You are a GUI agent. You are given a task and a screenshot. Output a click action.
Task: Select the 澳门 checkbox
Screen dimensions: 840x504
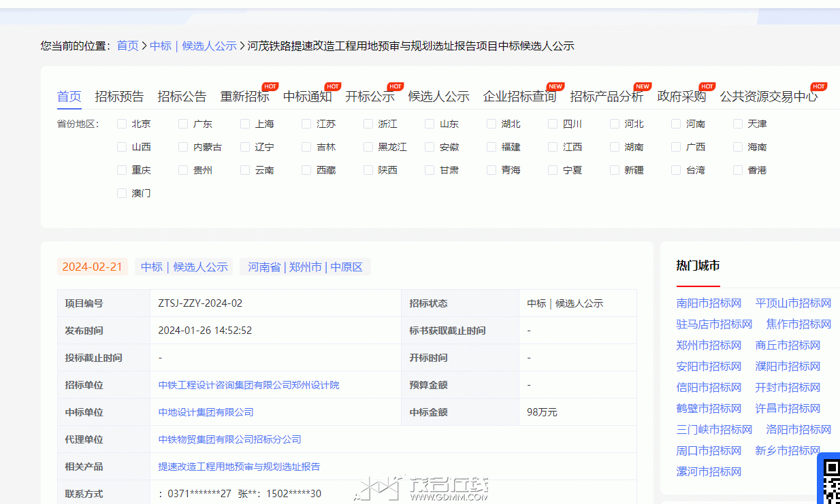[x=122, y=193]
